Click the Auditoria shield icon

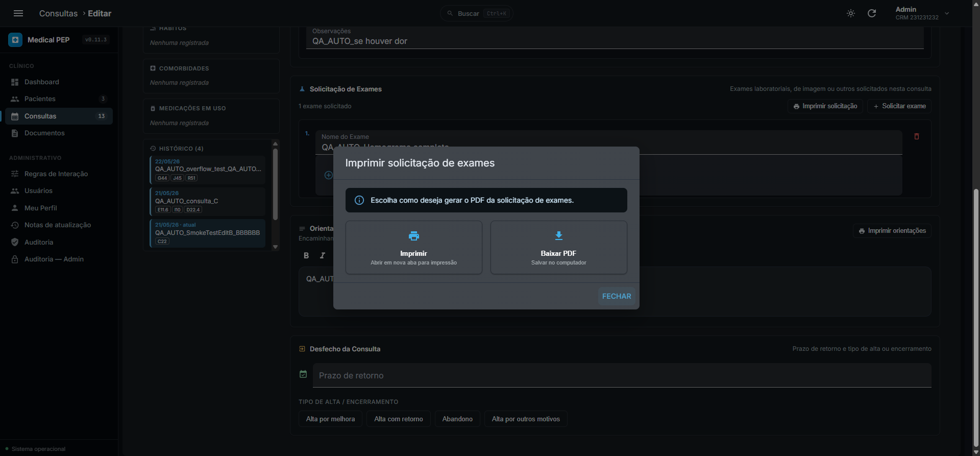(x=15, y=242)
